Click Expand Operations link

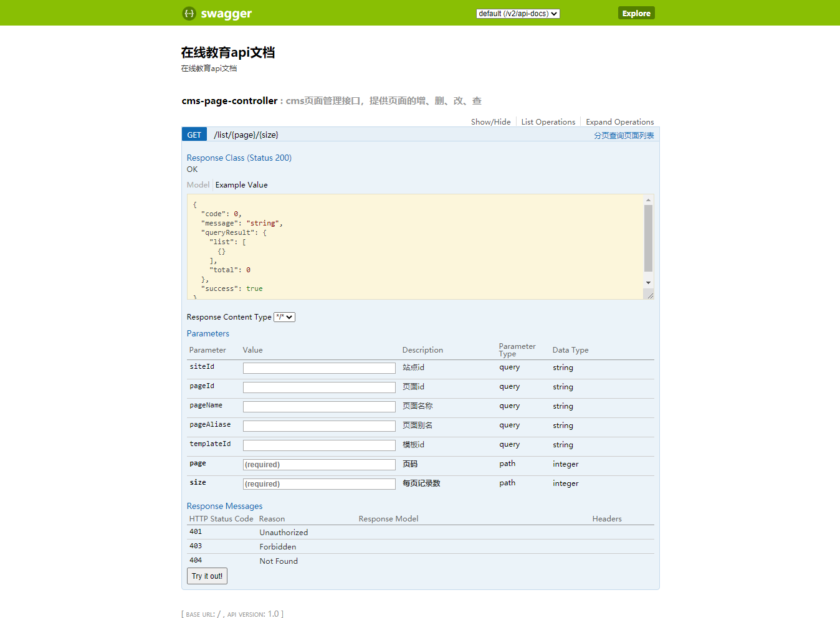pyautogui.click(x=619, y=122)
